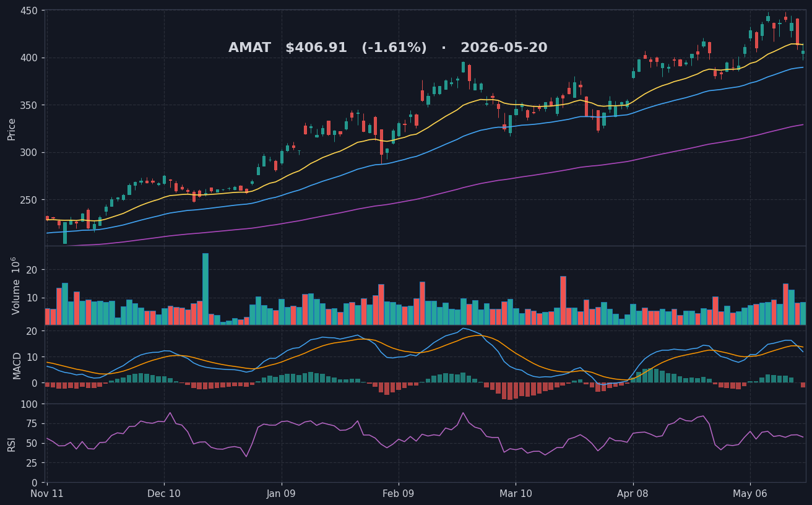Screen dimensions: 812x505
Task: Click the tall volume spike bar in late March
Action: tap(563, 301)
